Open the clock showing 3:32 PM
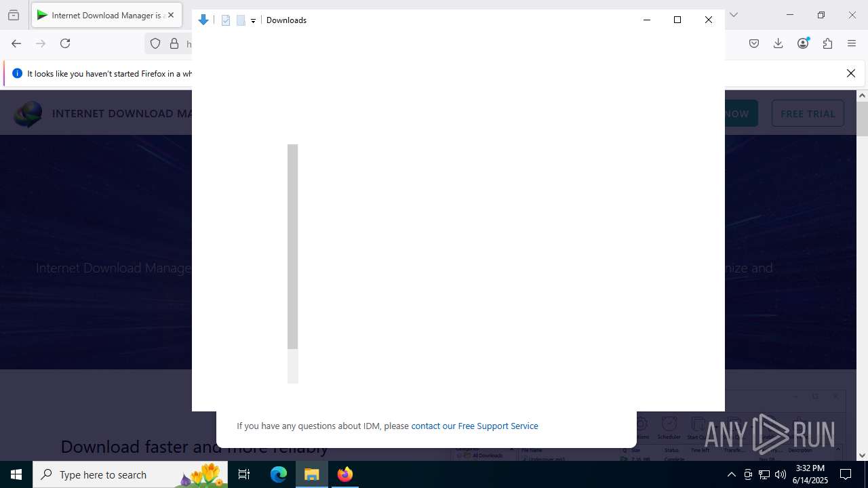The height and width of the screenshot is (488, 868). tap(810, 474)
